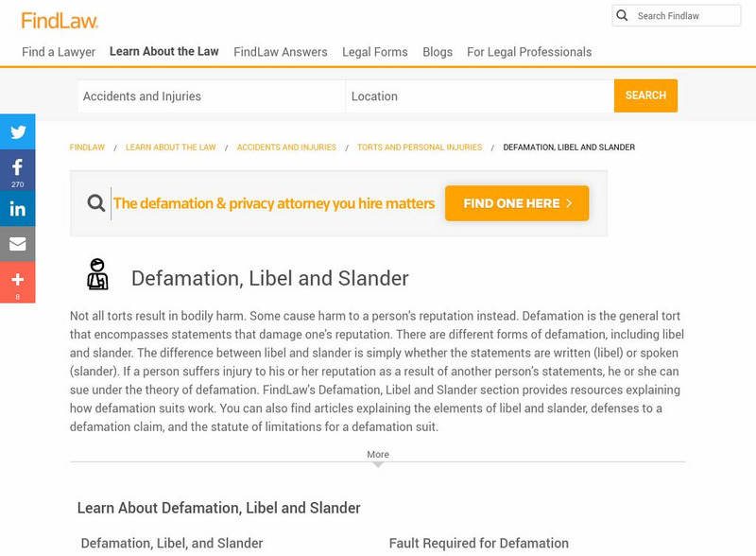This screenshot has height=556, width=756.
Task: Go to ACCIDENTS AND INJURIES breadcrumb
Action: click(286, 148)
